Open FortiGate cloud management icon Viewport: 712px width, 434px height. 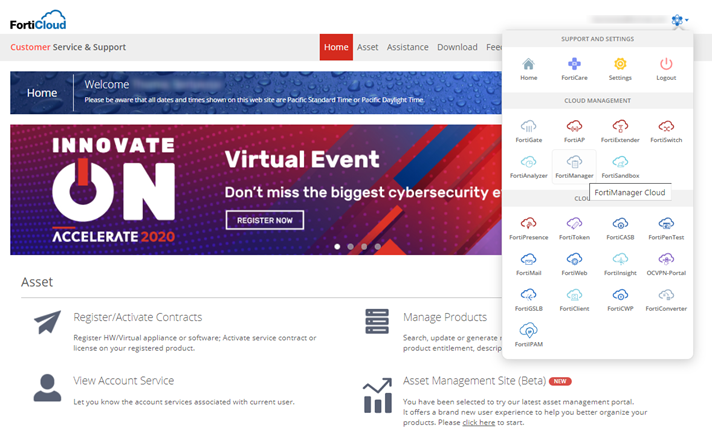click(529, 127)
